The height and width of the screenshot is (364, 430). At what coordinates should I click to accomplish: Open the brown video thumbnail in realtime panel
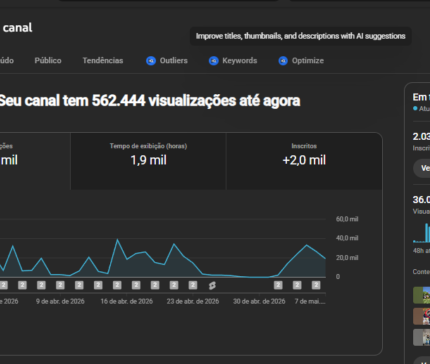[421, 316]
